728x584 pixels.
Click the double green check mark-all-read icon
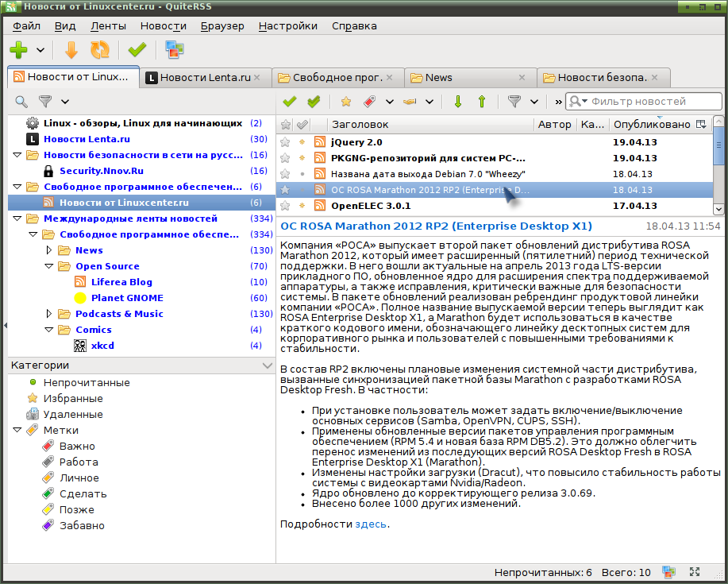pos(314,101)
